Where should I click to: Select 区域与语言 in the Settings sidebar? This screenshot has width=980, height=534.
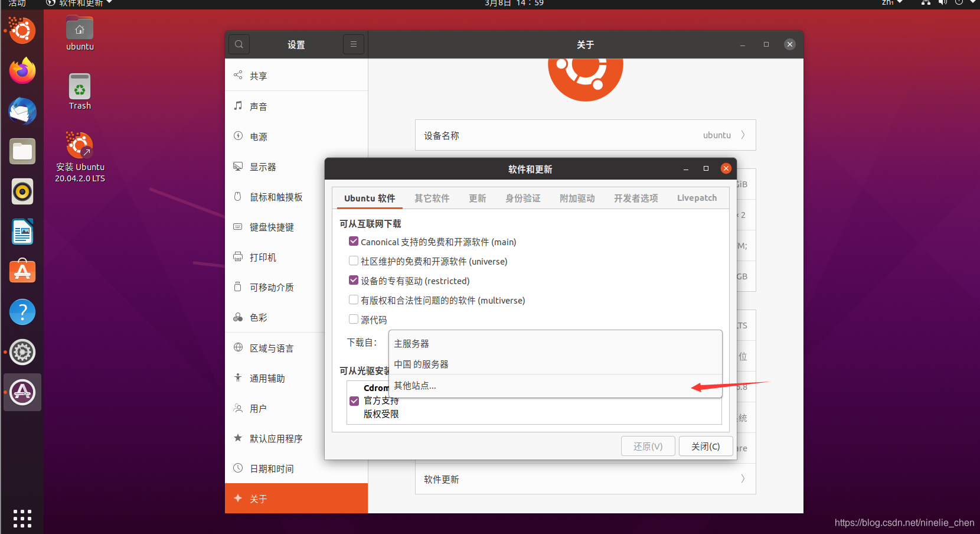tap(275, 348)
